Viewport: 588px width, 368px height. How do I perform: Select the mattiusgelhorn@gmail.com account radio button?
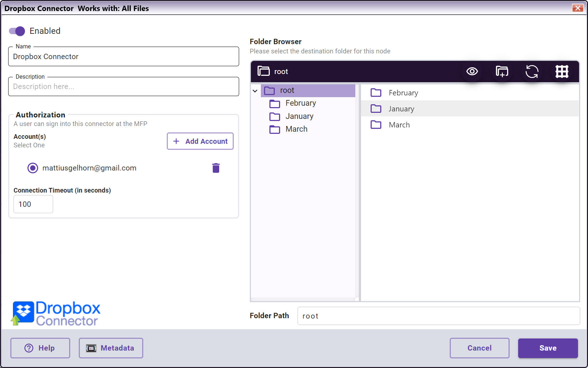[33, 168]
